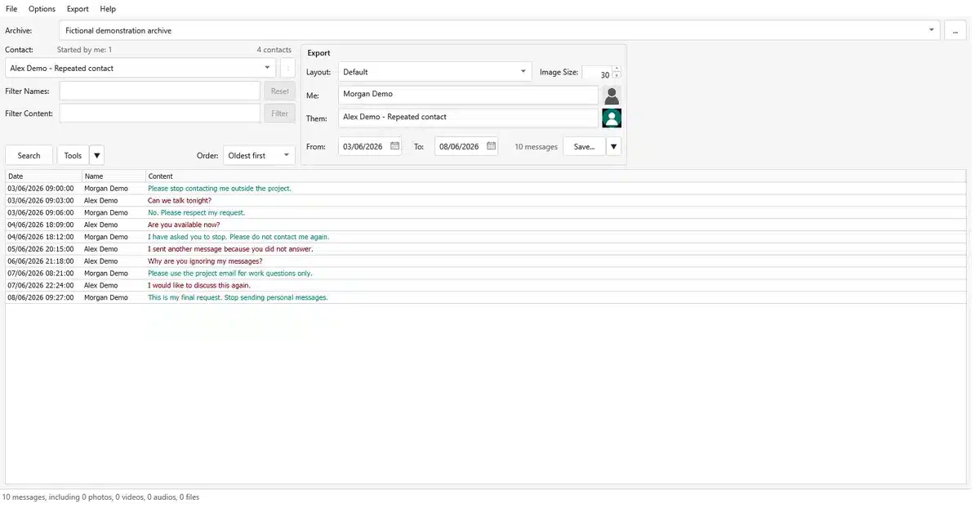Open the Layout dropdown

click(x=523, y=72)
